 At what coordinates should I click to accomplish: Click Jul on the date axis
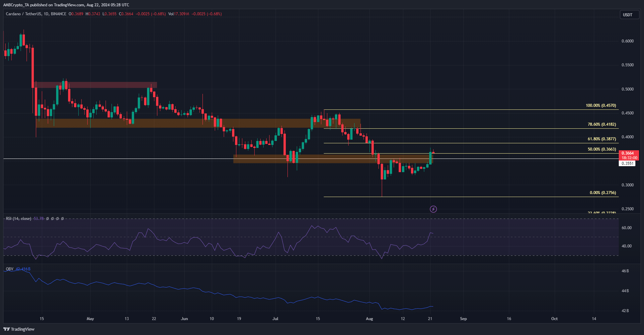tap(275, 319)
